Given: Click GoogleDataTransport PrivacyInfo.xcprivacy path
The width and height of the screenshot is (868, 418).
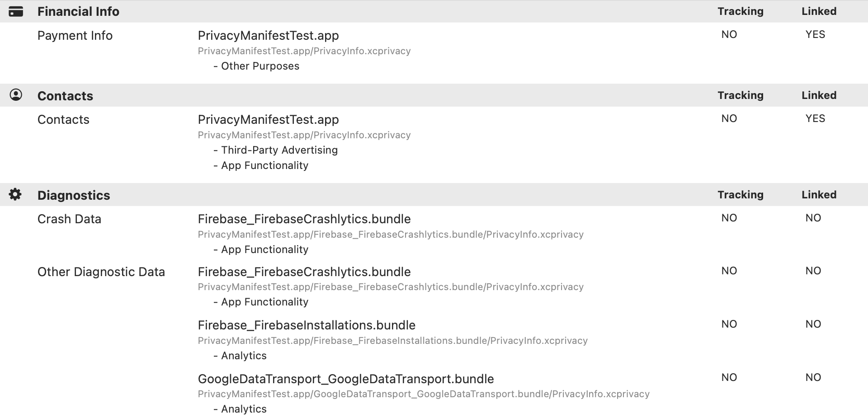Looking at the screenshot, I should coord(424,394).
